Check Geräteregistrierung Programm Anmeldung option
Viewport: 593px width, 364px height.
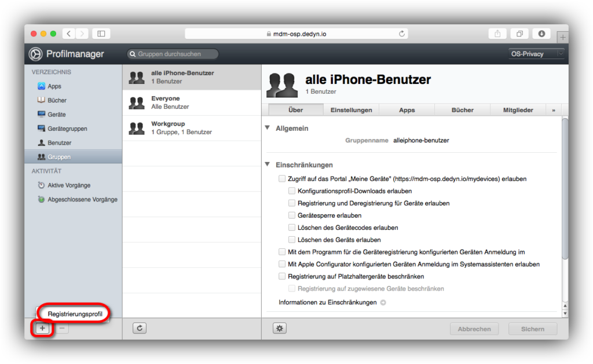click(x=282, y=252)
